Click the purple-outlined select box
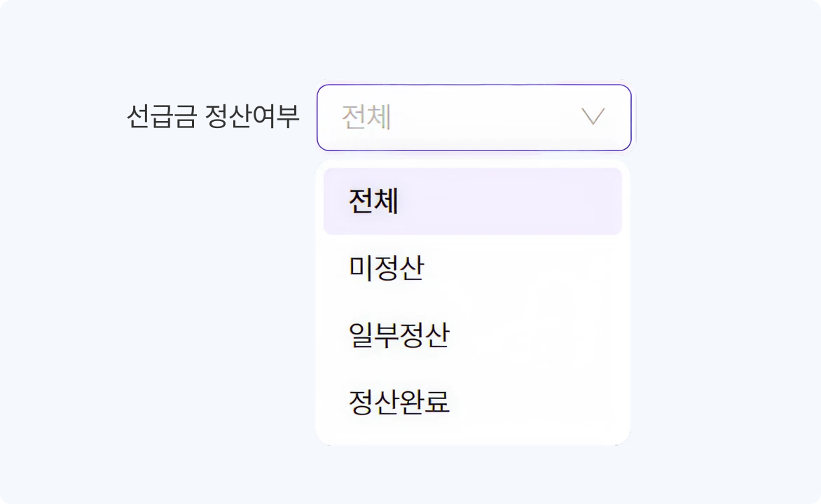The width and height of the screenshot is (821, 504). point(474,118)
